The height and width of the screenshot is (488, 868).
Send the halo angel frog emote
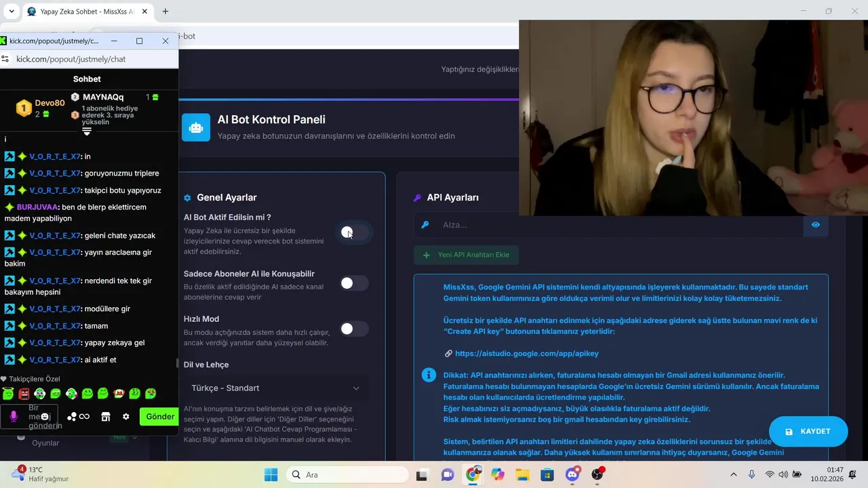coord(8,393)
